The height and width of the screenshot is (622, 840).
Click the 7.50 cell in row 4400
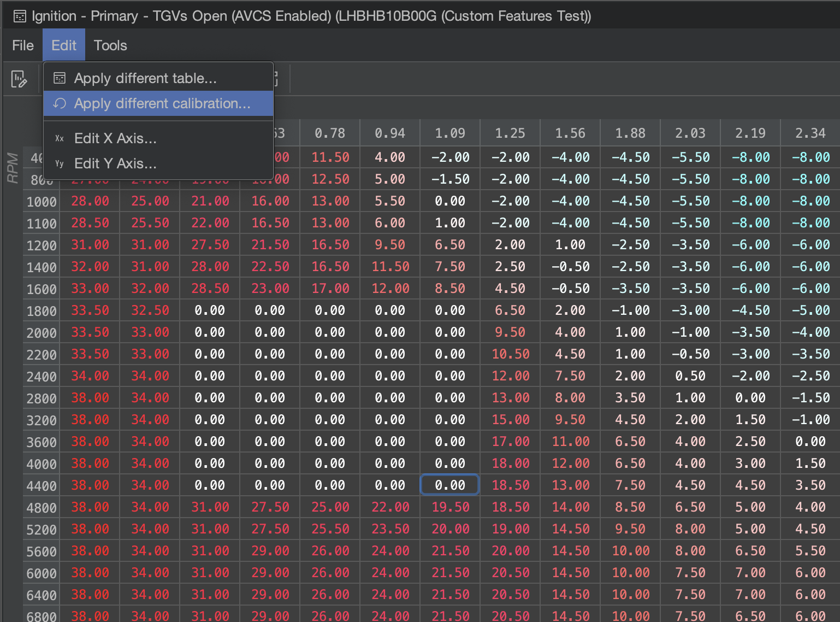(x=630, y=485)
